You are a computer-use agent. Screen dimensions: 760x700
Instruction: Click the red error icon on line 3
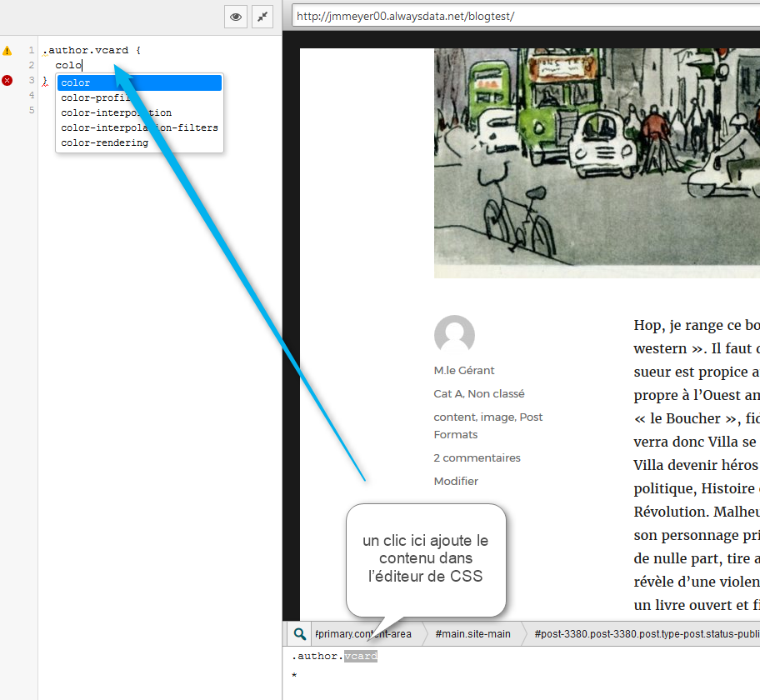(x=7, y=81)
